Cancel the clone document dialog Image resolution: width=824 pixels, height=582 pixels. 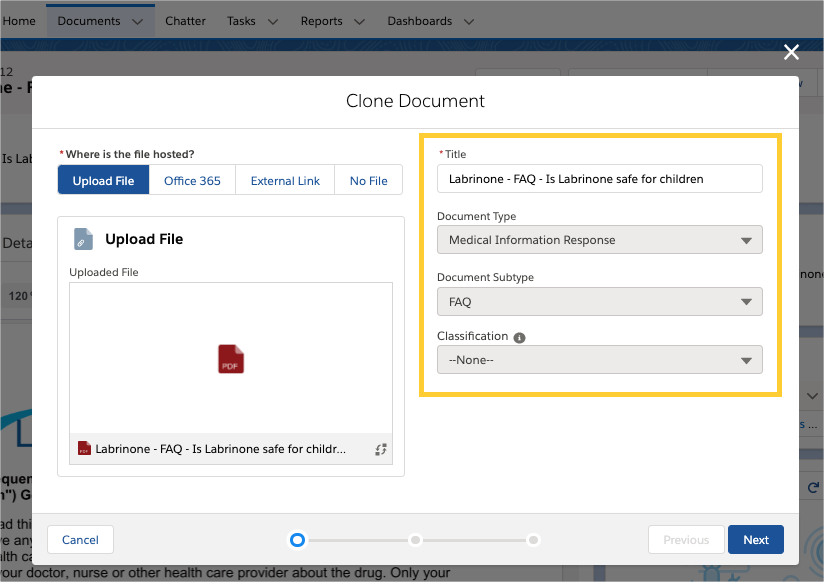pyautogui.click(x=80, y=540)
